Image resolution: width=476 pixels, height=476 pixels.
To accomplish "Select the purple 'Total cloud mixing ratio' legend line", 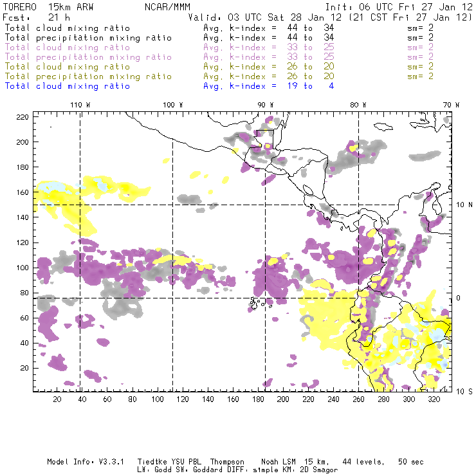I will point(68,48).
